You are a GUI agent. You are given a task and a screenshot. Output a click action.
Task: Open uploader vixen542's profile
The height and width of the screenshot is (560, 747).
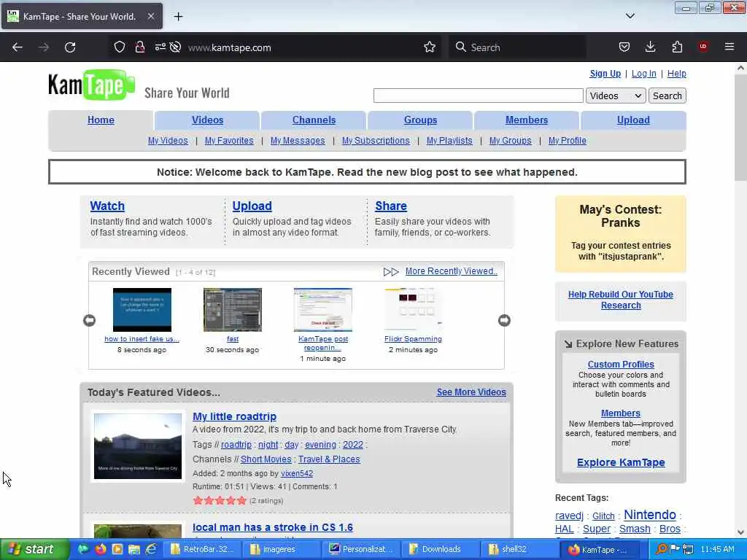(297, 473)
